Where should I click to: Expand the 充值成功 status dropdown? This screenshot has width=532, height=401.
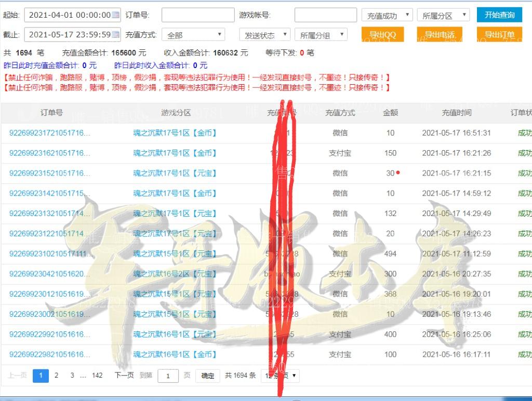pyautogui.click(x=387, y=16)
